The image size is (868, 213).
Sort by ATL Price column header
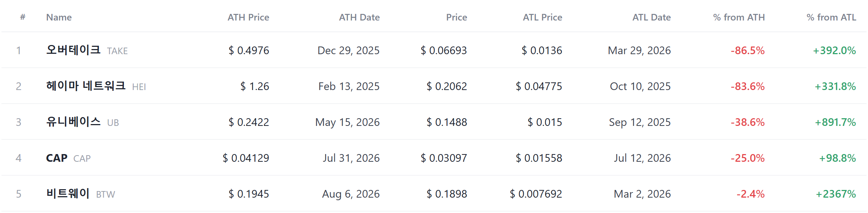point(542,17)
